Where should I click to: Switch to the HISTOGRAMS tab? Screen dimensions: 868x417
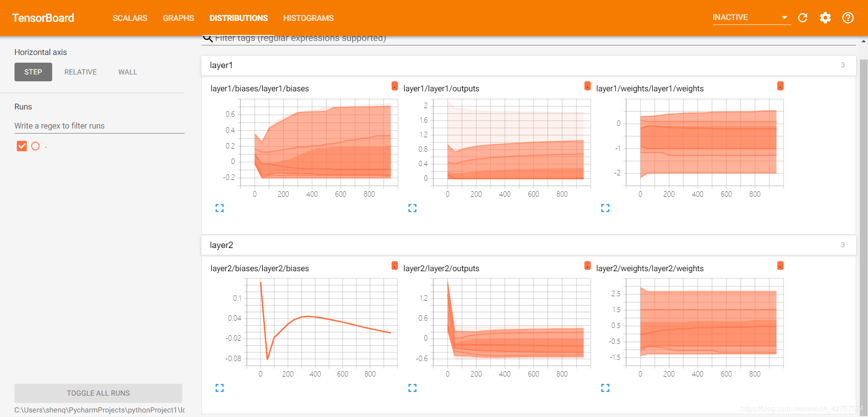(x=309, y=18)
